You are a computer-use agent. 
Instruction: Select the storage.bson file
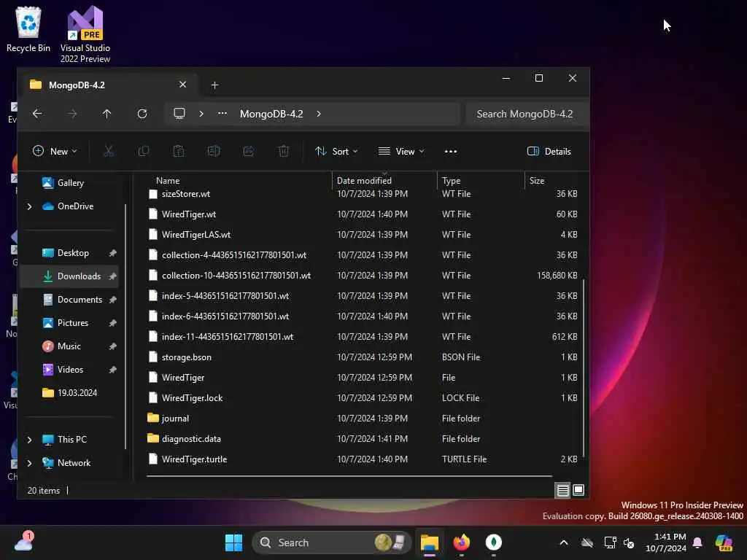(x=363, y=357)
